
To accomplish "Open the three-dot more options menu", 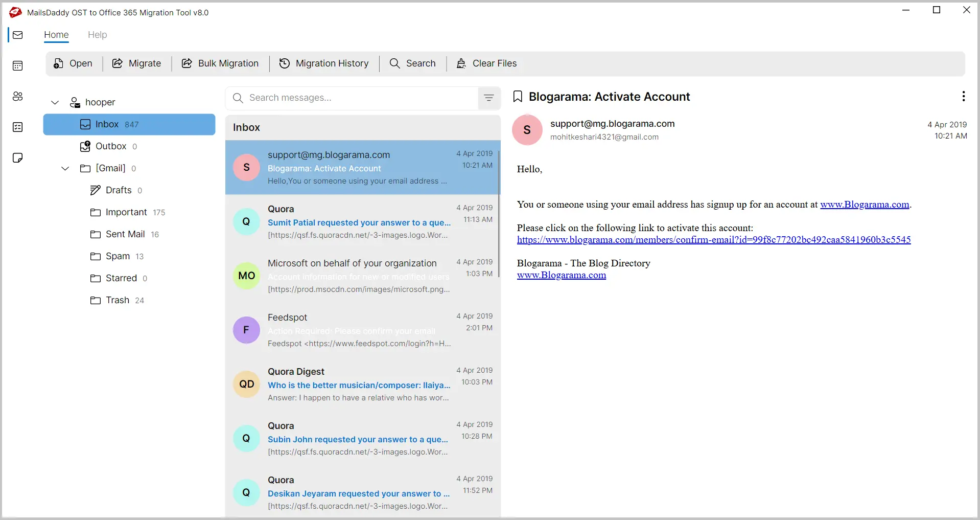I will click(963, 96).
